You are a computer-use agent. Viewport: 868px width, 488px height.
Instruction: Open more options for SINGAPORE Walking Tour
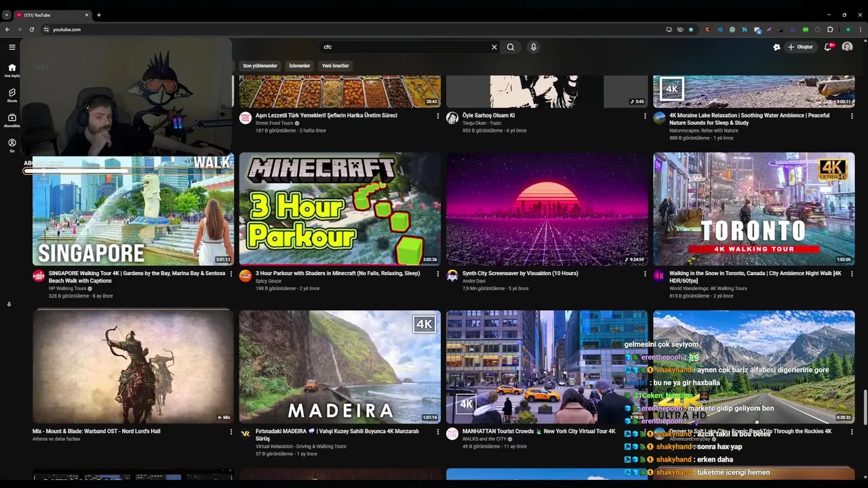(x=231, y=274)
